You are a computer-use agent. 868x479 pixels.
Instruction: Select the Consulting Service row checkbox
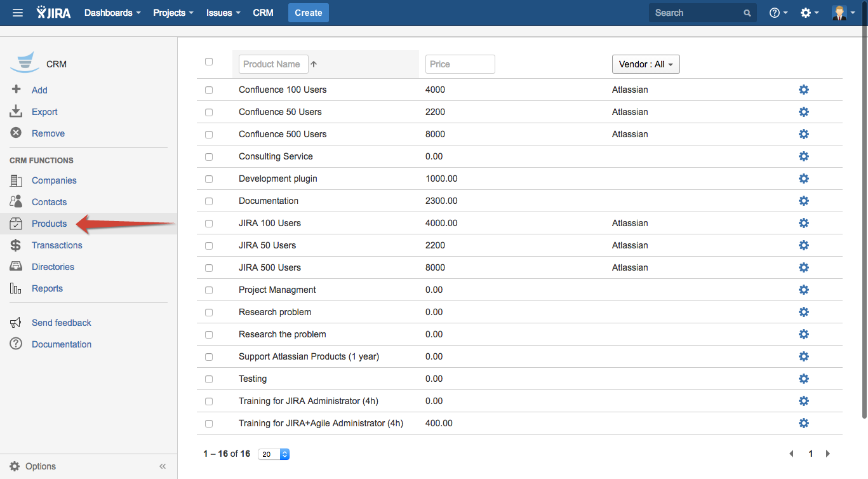[x=209, y=157]
